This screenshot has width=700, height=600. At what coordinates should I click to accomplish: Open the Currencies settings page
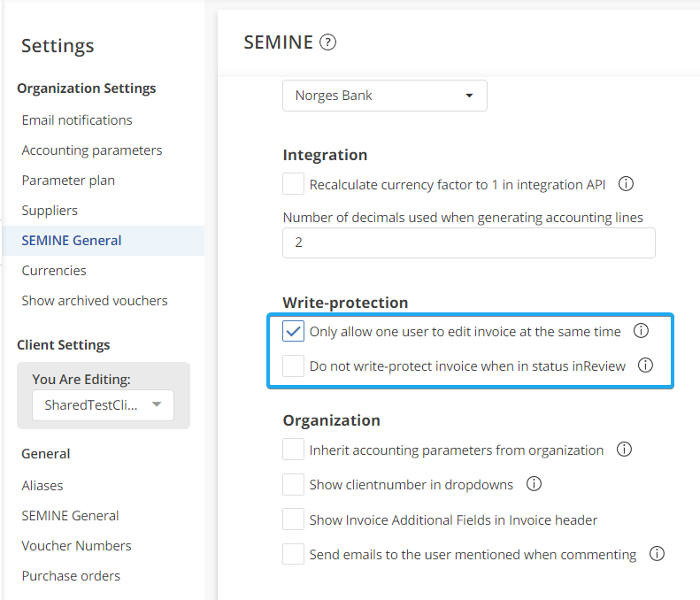coord(54,271)
